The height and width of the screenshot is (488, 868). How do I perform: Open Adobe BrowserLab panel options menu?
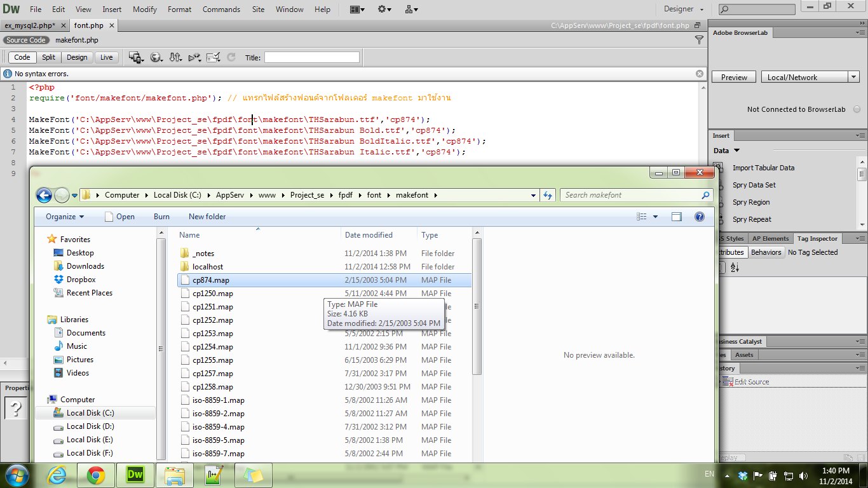(x=860, y=32)
